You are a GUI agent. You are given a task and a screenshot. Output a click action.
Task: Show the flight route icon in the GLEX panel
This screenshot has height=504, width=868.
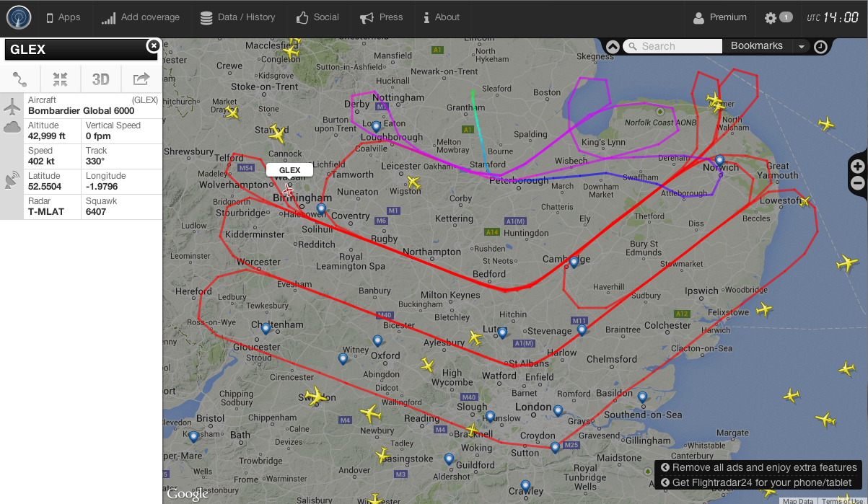coord(20,79)
